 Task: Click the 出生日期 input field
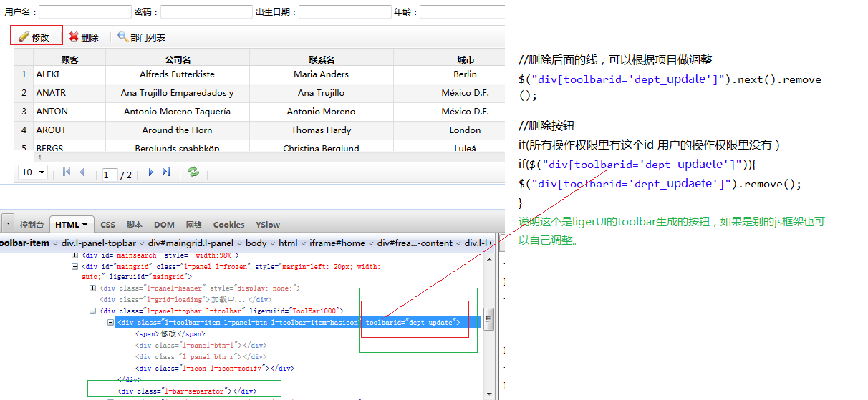coord(344,12)
